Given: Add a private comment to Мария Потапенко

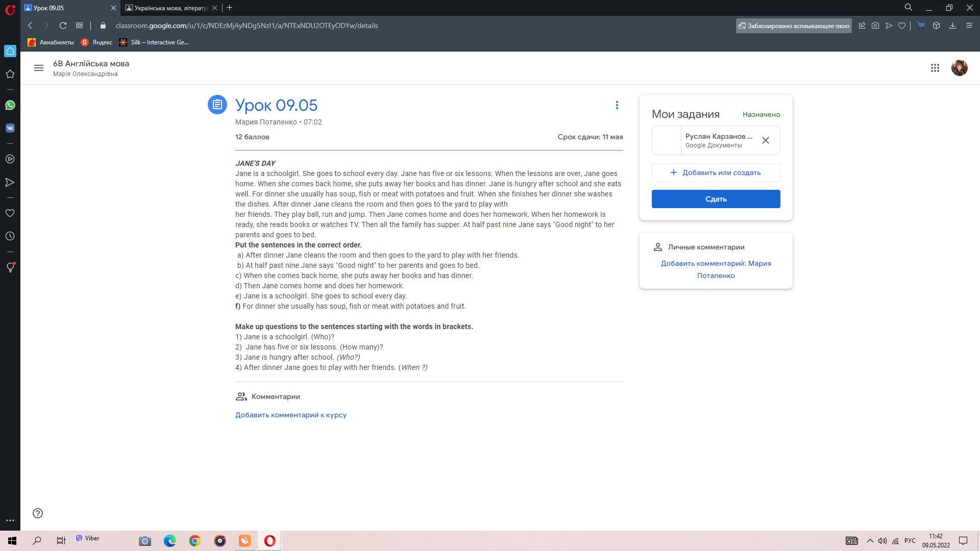Looking at the screenshot, I should 716,269.
